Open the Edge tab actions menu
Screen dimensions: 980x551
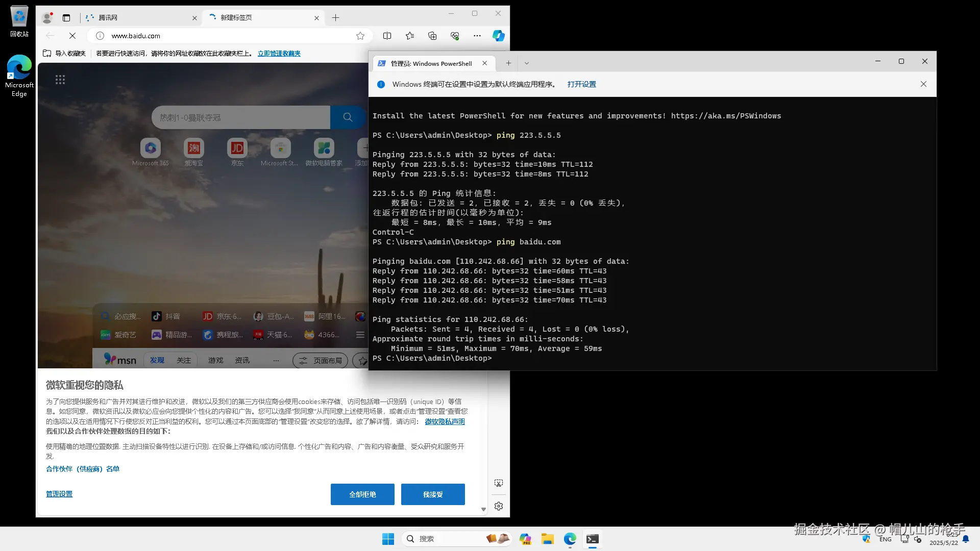pos(66,18)
